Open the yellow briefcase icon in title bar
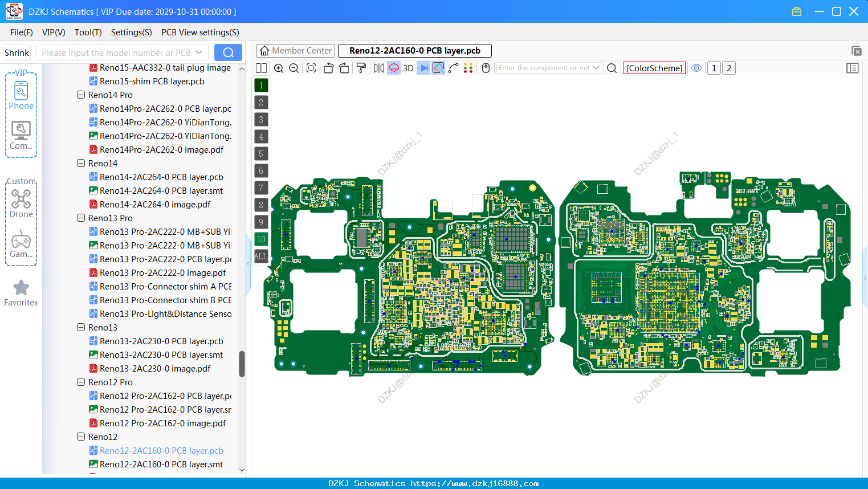The width and height of the screenshot is (868, 489). tap(797, 11)
